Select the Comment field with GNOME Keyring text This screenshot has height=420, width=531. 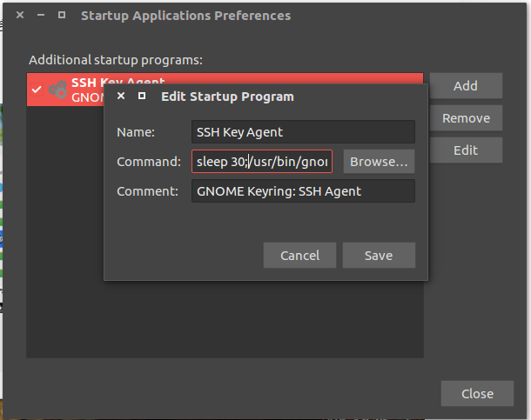pyautogui.click(x=302, y=191)
